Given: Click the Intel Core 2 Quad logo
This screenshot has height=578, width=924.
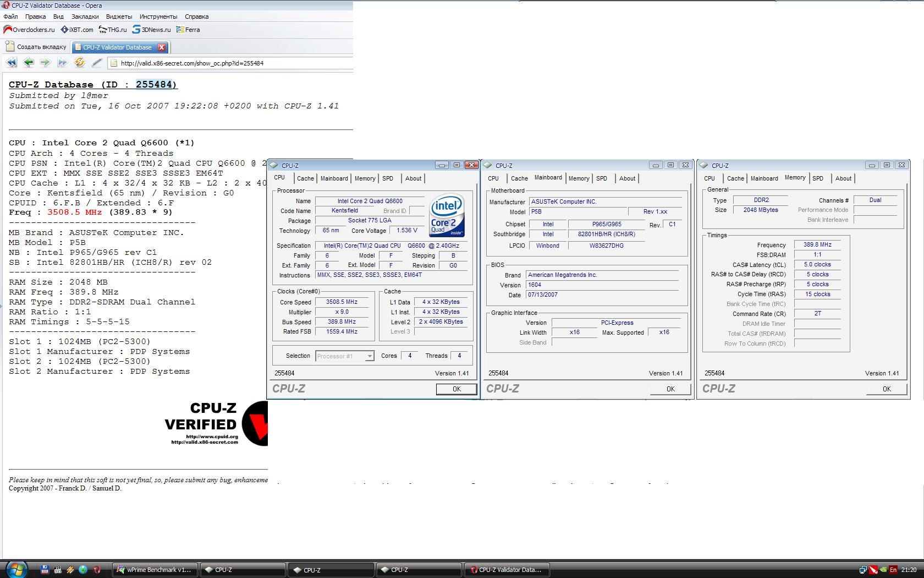Looking at the screenshot, I should (447, 215).
